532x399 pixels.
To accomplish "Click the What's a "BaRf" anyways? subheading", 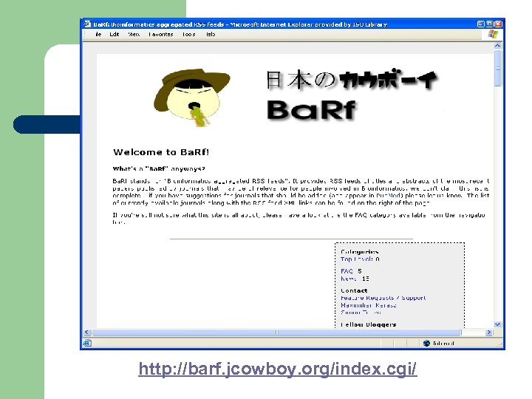I will [x=159, y=168].
